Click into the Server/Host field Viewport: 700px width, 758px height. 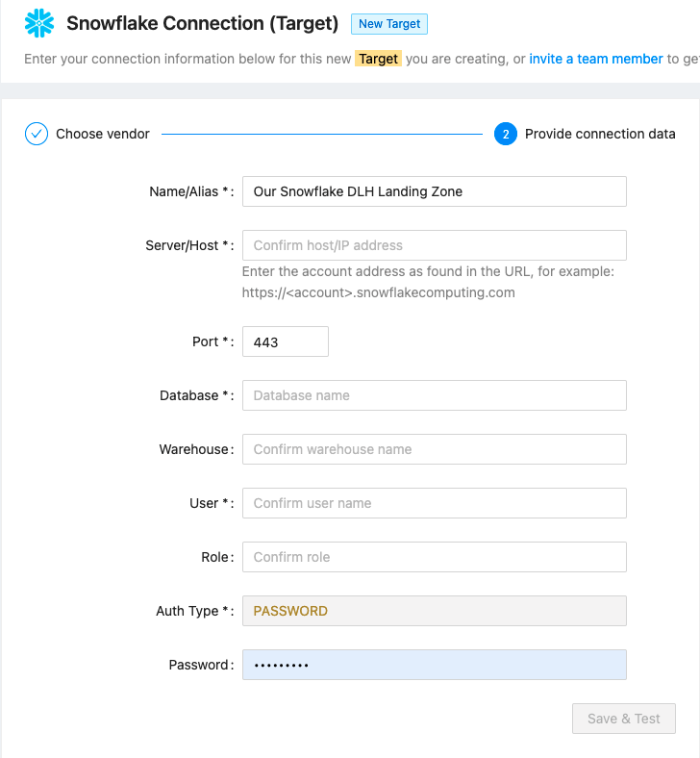(x=434, y=245)
